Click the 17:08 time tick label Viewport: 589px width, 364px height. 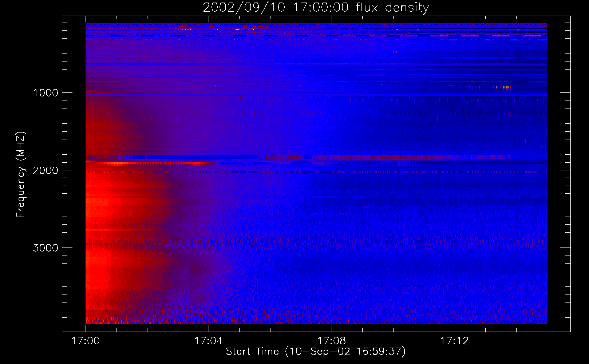pyautogui.click(x=332, y=341)
